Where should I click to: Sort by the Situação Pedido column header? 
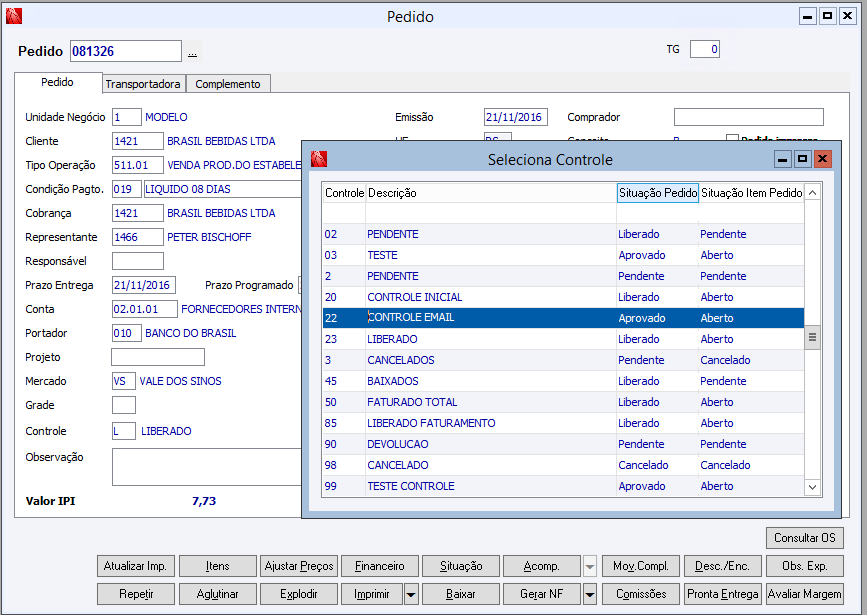[x=657, y=193]
